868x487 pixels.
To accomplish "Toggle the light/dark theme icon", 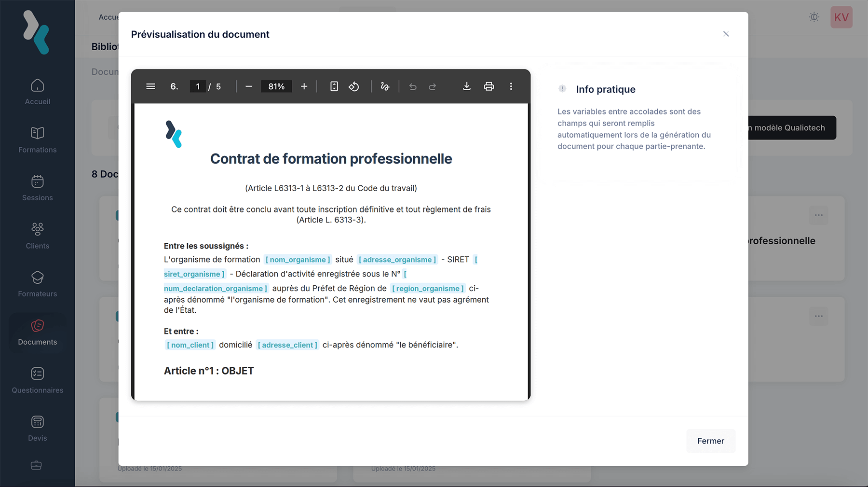I will tap(814, 17).
